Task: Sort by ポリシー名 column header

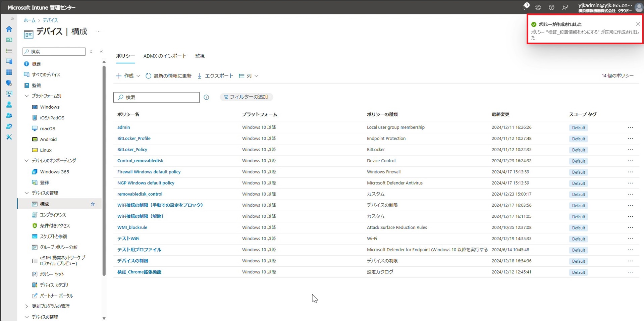Action: [128, 114]
